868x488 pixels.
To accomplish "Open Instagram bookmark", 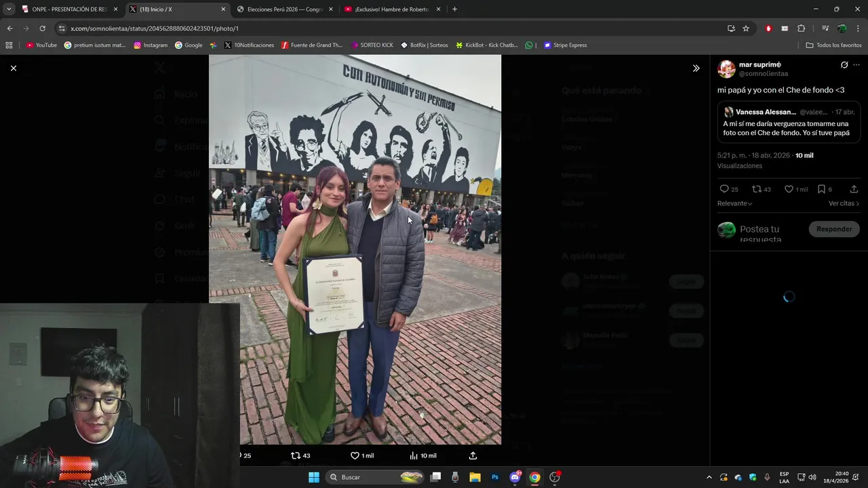I will point(151,45).
